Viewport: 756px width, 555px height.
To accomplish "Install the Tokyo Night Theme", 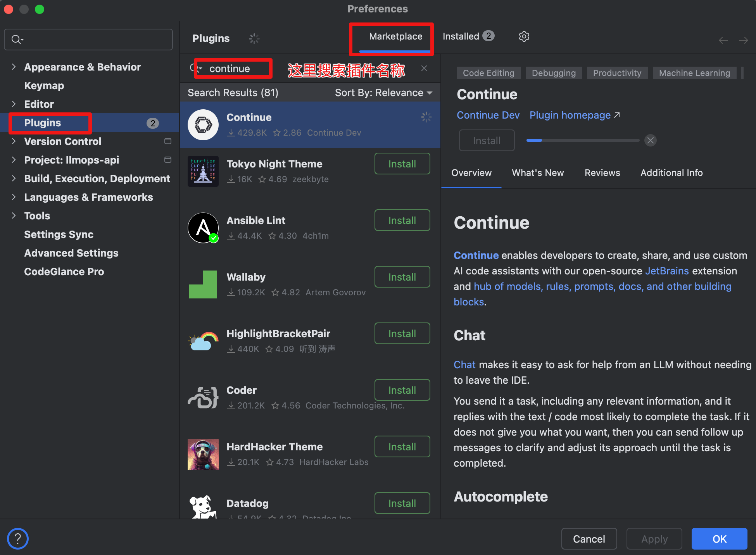I will coord(402,164).
